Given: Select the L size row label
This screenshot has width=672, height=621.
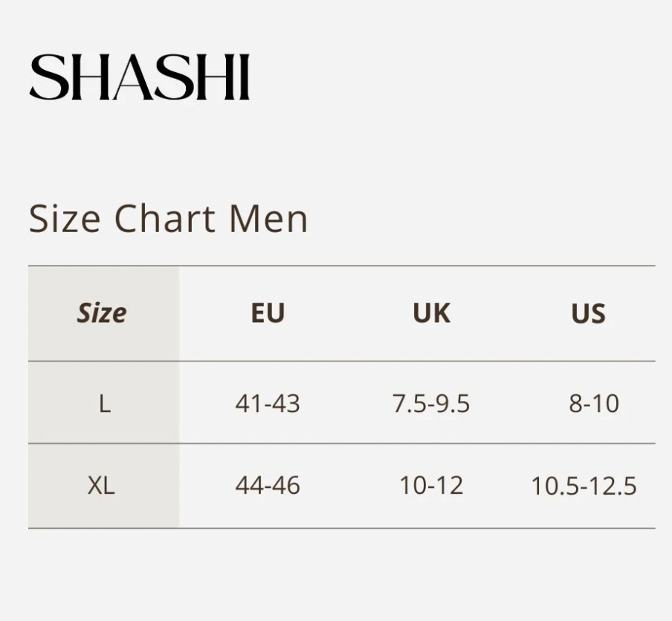Looking at the screenshot, I should pos(105,404).
